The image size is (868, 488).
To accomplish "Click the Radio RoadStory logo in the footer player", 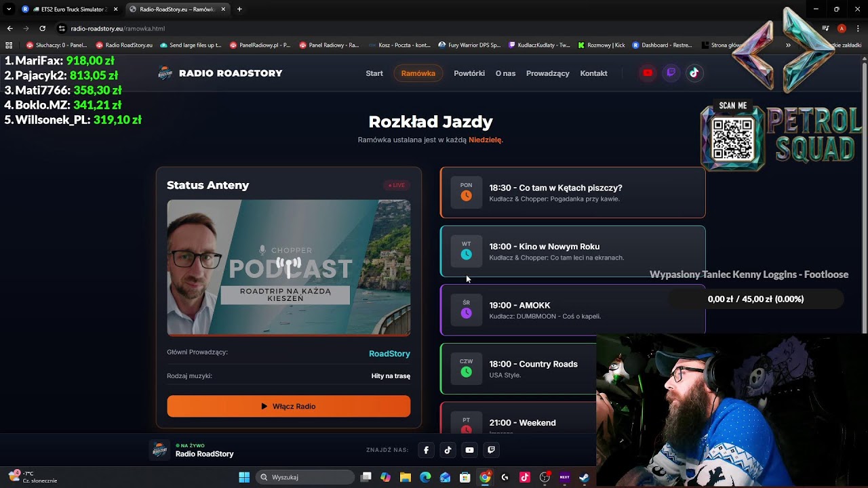I will point(160,450).
